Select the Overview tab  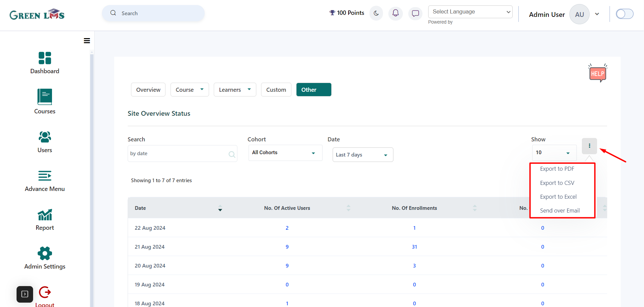tap(148, 89)
